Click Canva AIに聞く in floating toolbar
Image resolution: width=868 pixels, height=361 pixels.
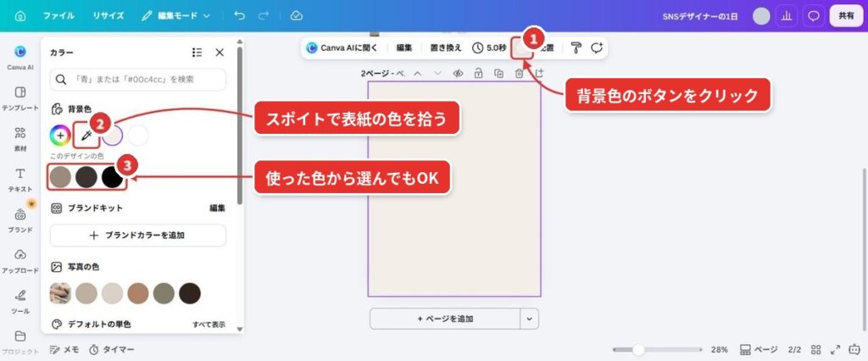(x=342, y=48)
